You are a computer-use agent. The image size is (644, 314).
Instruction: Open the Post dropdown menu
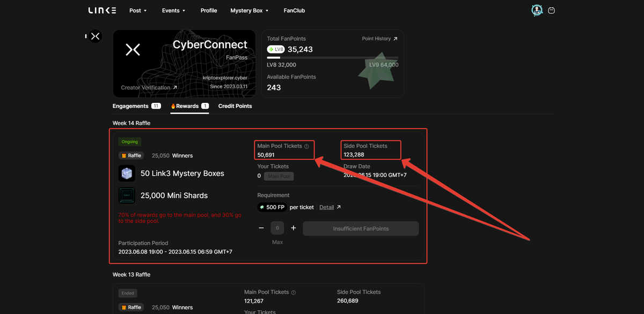(138, 10)
